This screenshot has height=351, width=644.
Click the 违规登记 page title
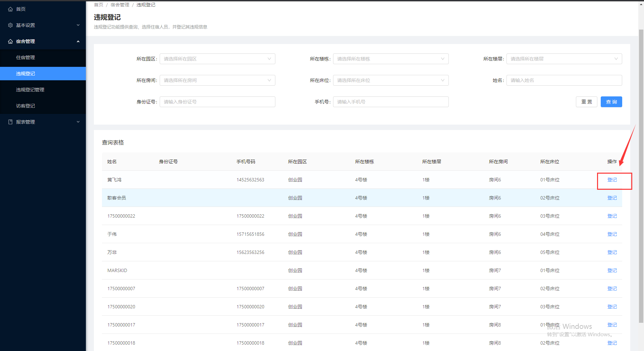click(x=107, y=17)
